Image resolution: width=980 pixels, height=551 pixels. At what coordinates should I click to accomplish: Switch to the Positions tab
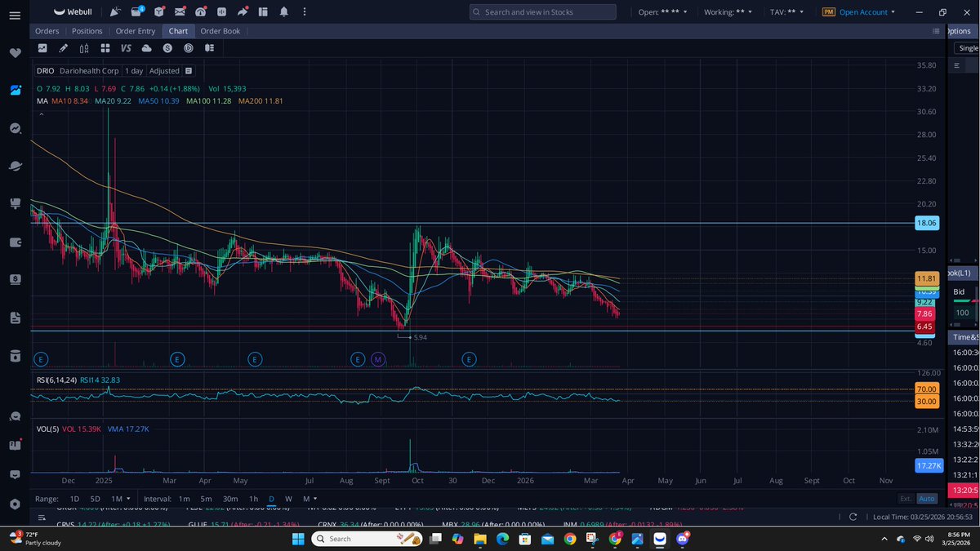pos(87,31)
